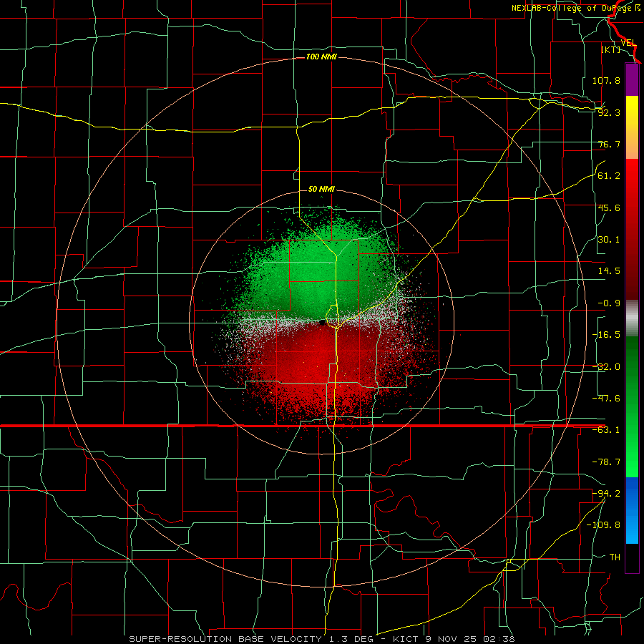Image resolution: width=644 pixels, height=644 pixels.
Task: Click the 107.8 value on velocity scale
Action: click(606, 80)
